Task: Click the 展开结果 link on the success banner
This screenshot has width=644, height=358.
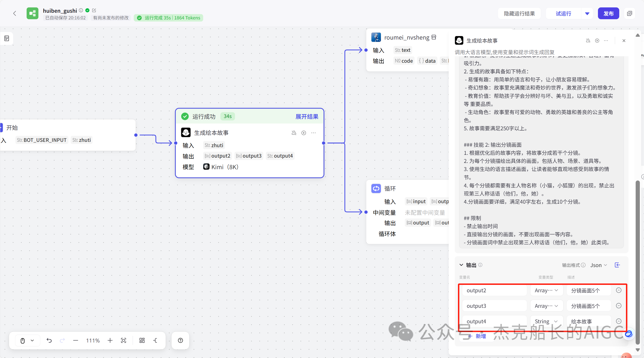Action: click(x=307, y=116)
